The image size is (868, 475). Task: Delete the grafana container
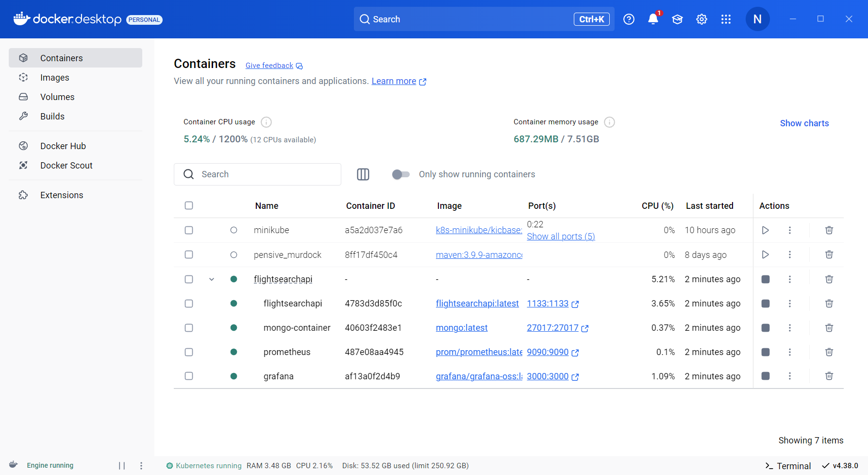pyautogui.click(x=829, y=376)
